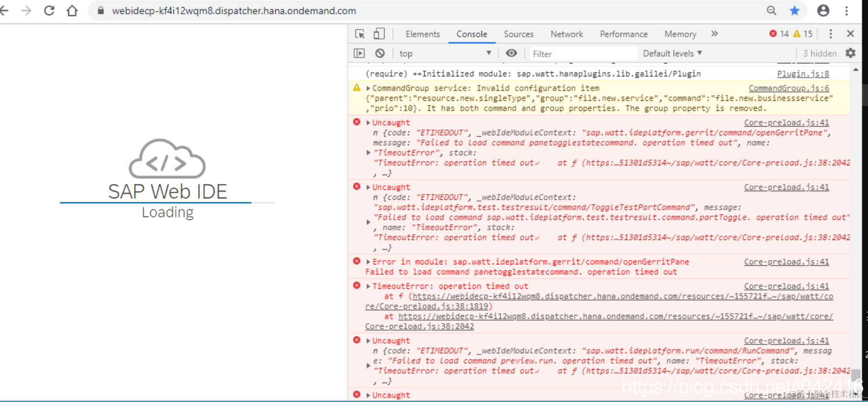Click the browser back arrow

[4, 11]
